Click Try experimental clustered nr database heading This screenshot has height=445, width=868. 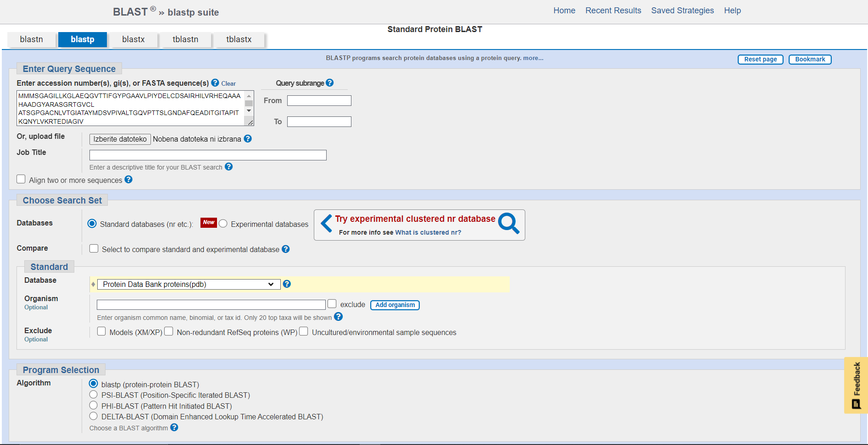tap(415, 219)
